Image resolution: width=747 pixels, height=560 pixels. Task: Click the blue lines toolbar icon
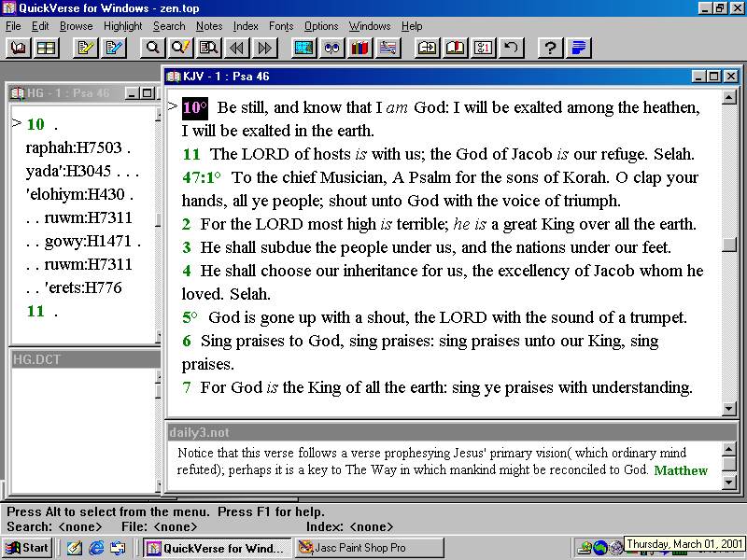click(578, 48)
